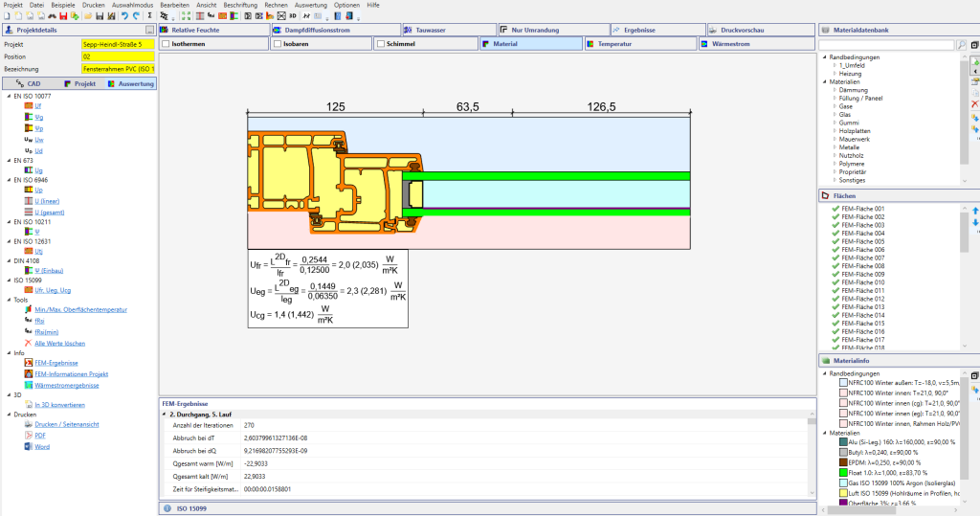Open the Beschriftung menu
The height and width of the screenshot is (516, 980).
point(240,5)
